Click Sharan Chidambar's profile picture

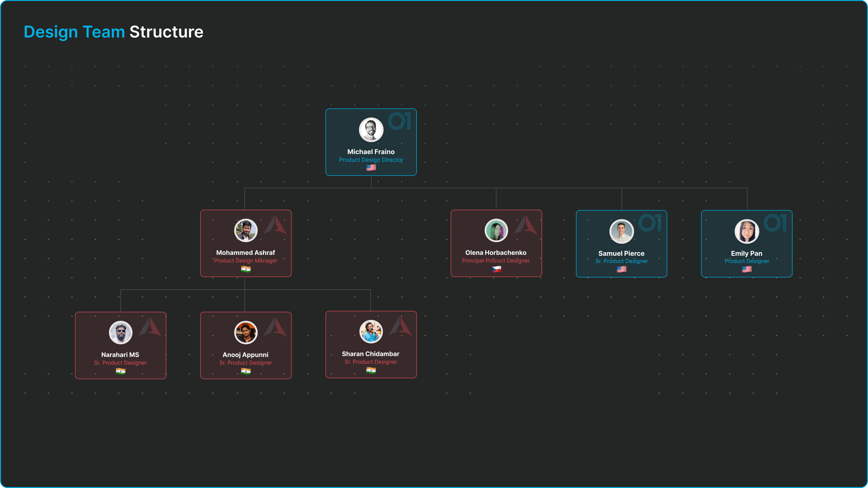[371, 331]
